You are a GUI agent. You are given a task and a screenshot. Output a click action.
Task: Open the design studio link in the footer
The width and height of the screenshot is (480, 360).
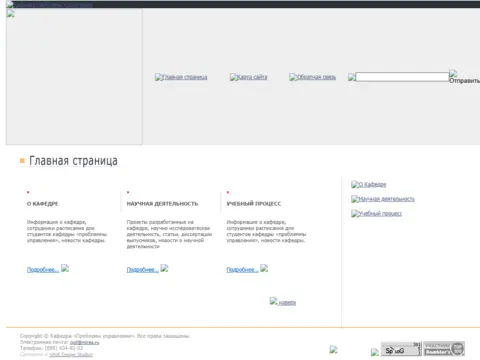point(71,355)
